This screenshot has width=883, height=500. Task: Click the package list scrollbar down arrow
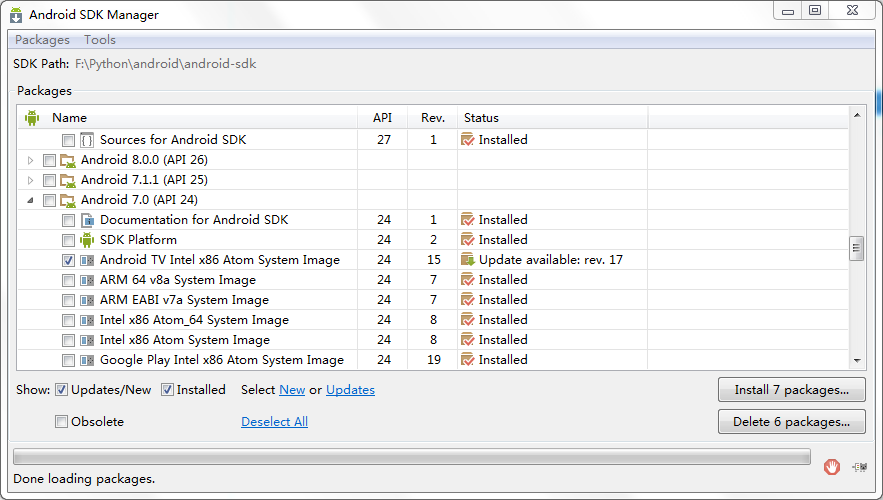[857, 360]
